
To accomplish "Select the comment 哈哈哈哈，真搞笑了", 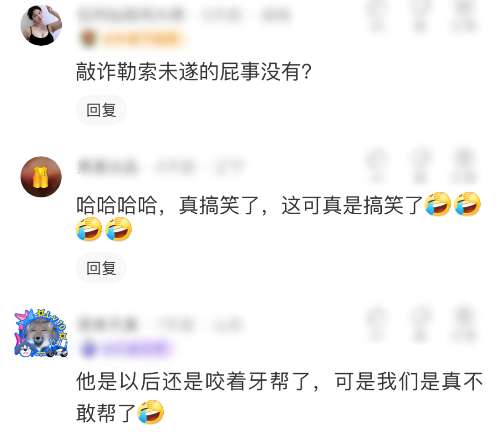I will tap(278, 217).
